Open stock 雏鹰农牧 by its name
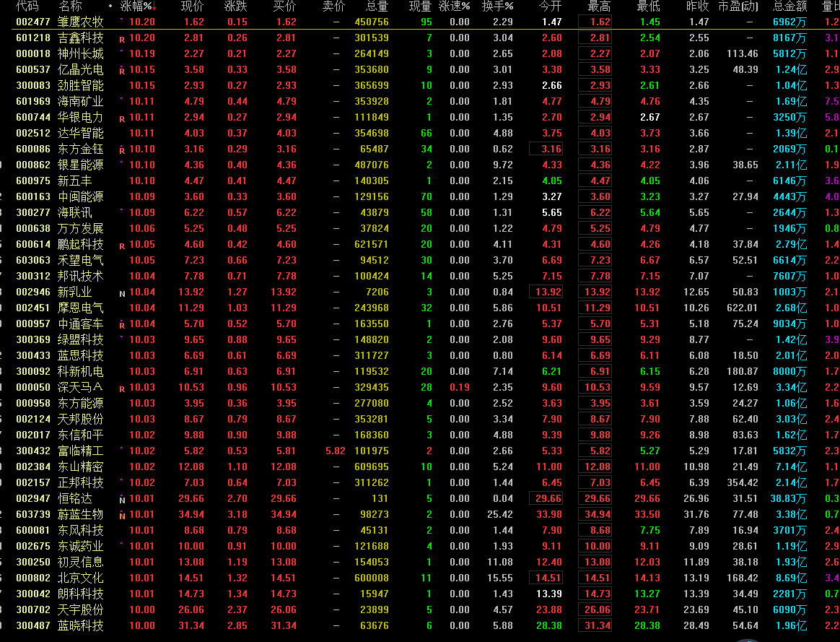This screenshot has height=642, width=840. tap(80, 22)
